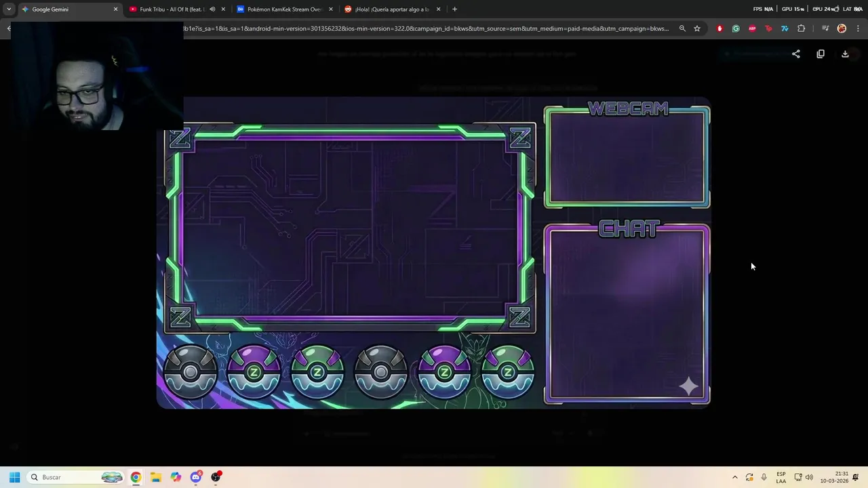Mute the Funk Tribu tab audio icon
This screenshot has width=868, height=488.
coord(212,9)
